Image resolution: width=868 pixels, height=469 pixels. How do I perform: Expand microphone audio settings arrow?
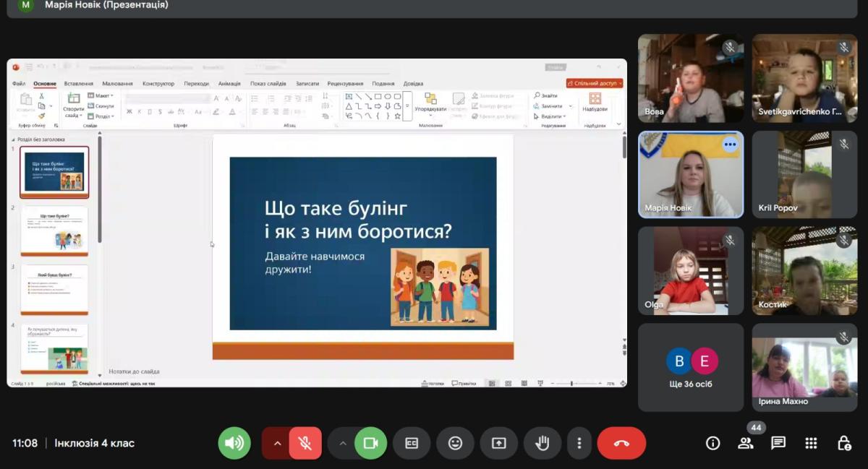tap(276, 443)
